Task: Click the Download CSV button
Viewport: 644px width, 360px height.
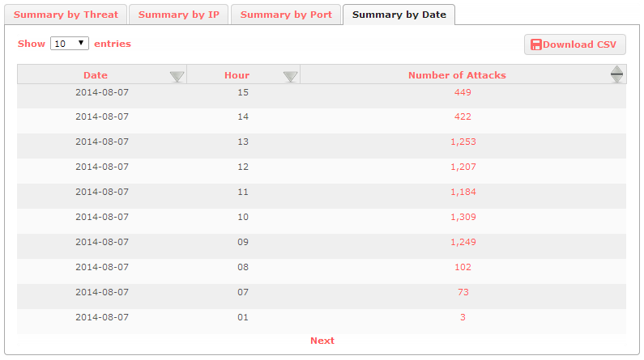Action: [x=574, y=44]
